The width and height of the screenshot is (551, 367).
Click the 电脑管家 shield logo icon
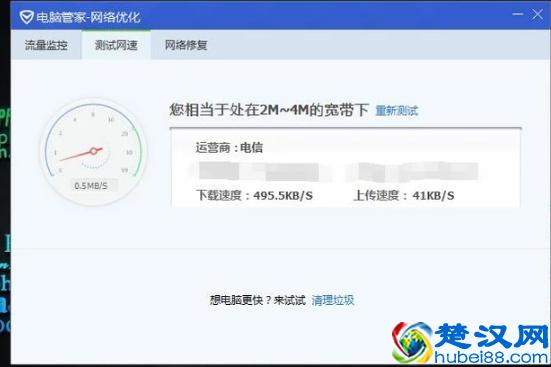[x=26, y=17]
